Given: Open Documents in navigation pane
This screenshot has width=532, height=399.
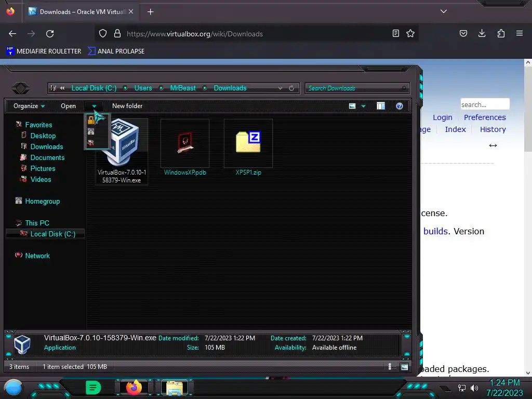Looking at the screenshot, I should point(47,157).
